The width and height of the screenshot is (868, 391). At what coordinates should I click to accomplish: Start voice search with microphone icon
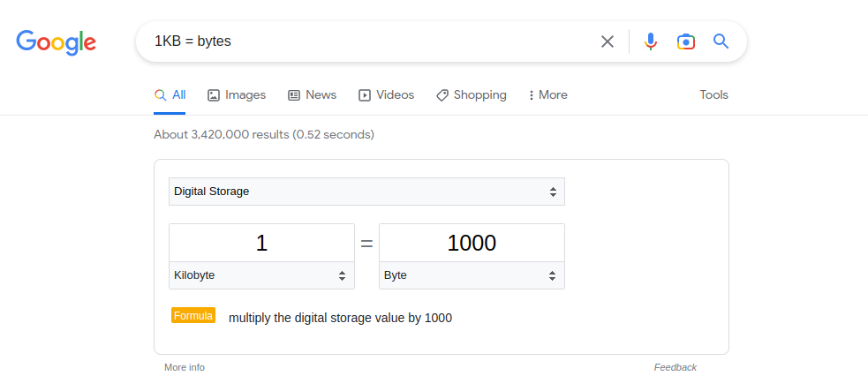(651, 41)
